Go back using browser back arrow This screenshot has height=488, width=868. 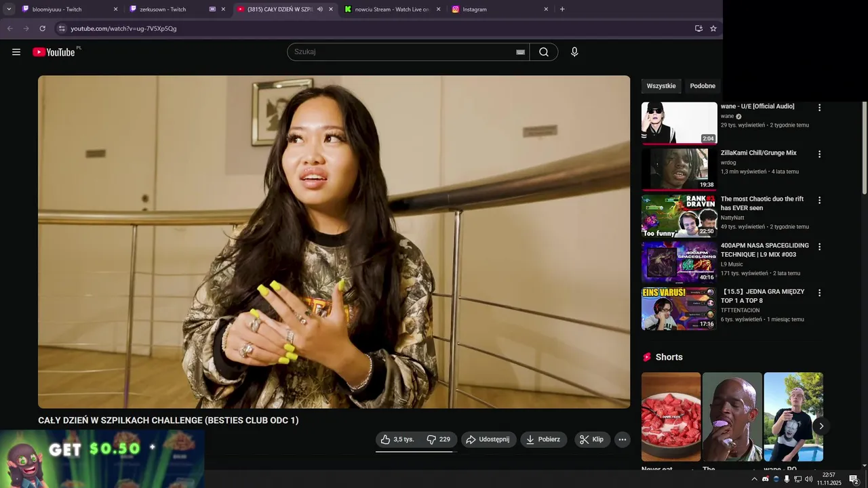coord(9,28)
